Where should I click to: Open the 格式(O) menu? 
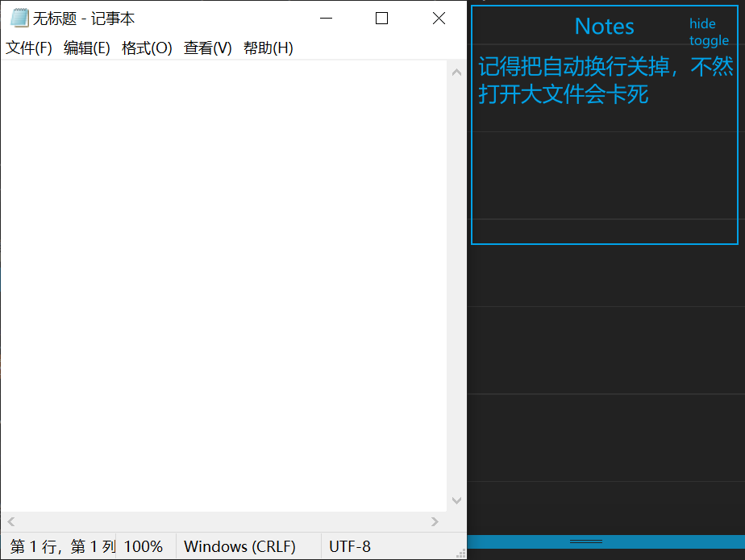[147, 48]
